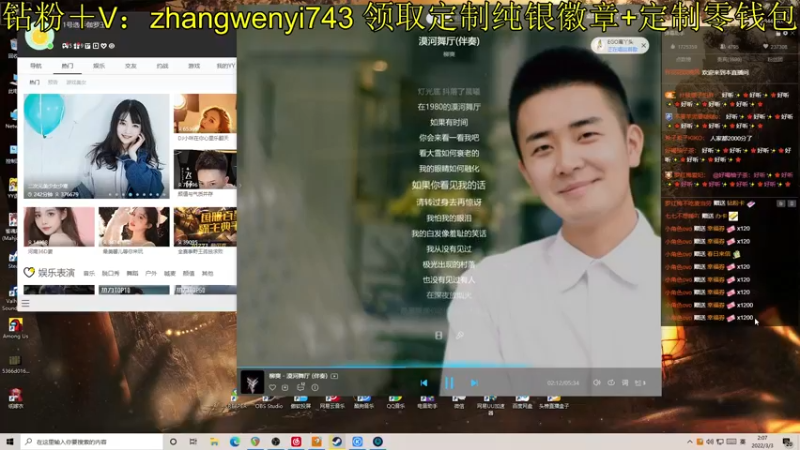Click the MV icon after the song title
Viewport: 800px width, 450px height.
[334, 376]
